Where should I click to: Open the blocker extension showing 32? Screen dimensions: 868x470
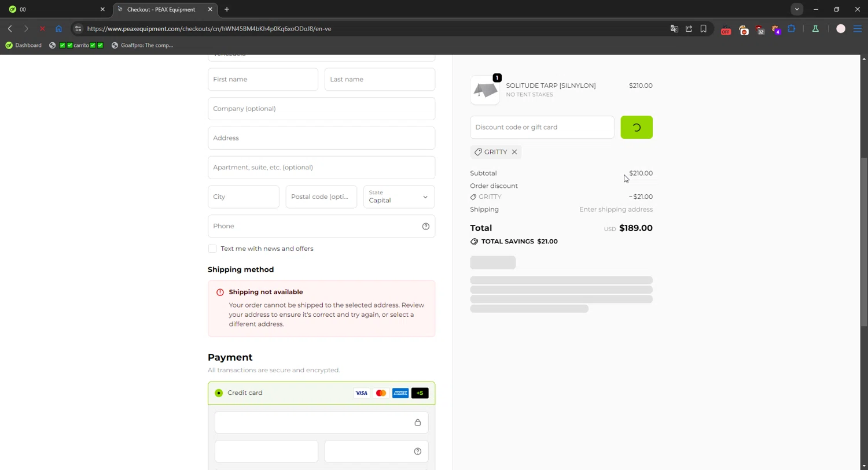760,29
